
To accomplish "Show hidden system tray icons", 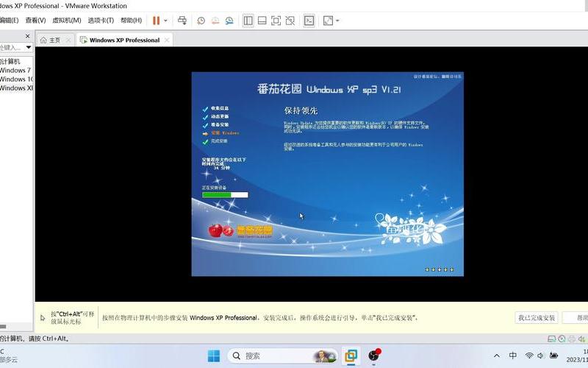I will click(x=497, y=355).
